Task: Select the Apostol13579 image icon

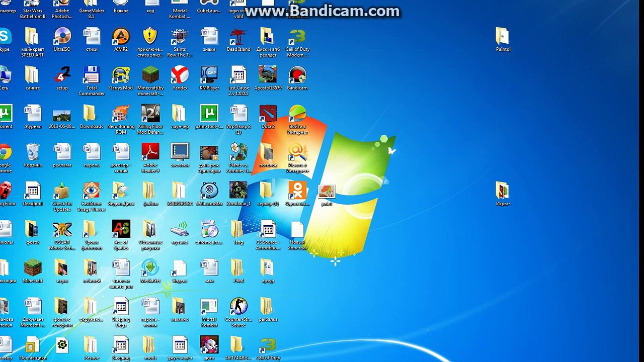Action: click(268, 78)
